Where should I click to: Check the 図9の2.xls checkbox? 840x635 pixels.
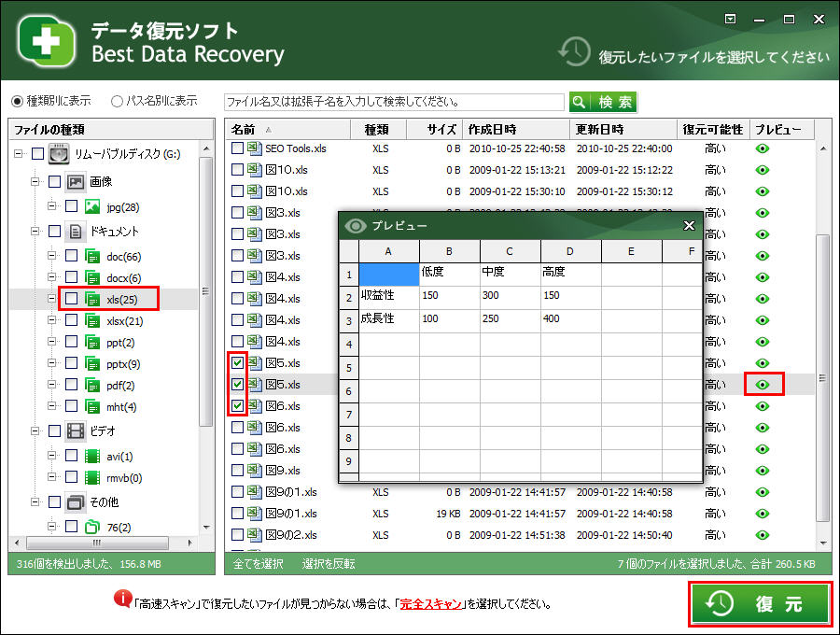point(237,535)
